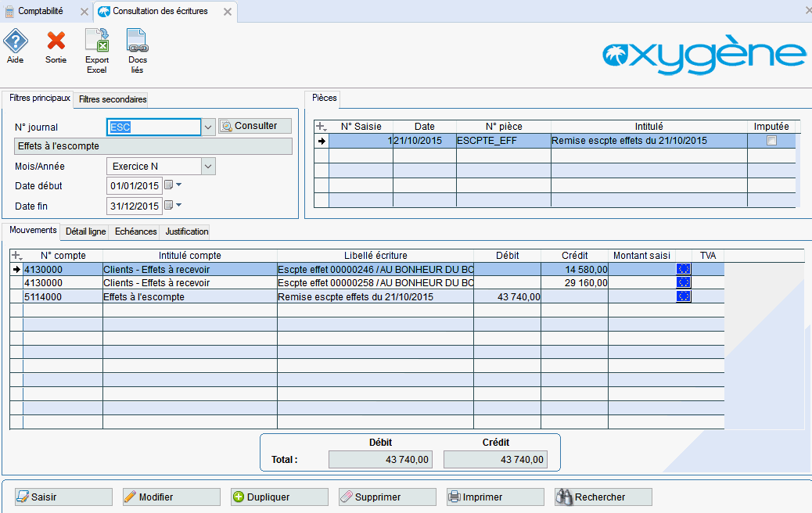Click the Total Débit 43 740,00 field
The image size is (812, 513).
pyautogui.click(x=380, y=459)
